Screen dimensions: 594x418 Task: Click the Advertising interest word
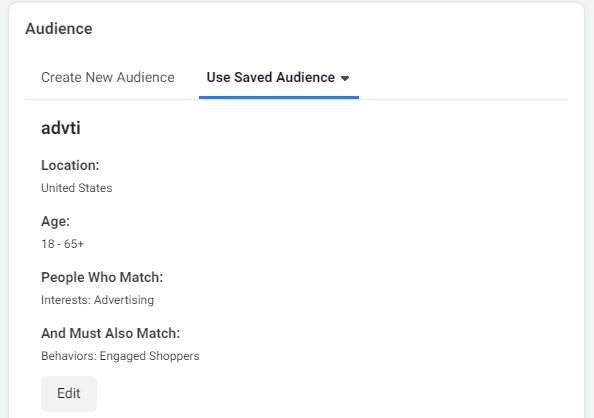tap(124, 300)
